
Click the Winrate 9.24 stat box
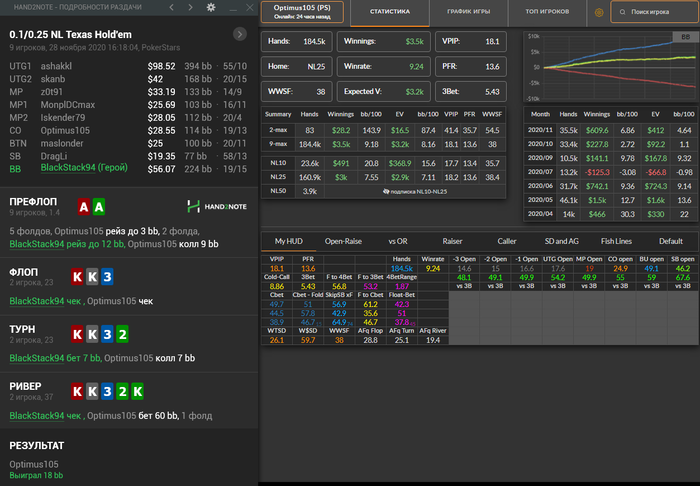(x=383, y=66)
